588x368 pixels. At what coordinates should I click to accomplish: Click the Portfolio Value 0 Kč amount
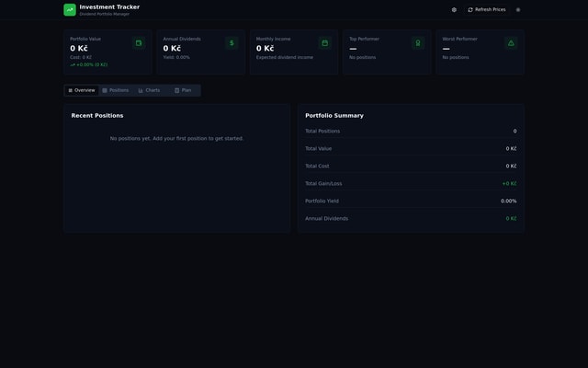[79, 49]
